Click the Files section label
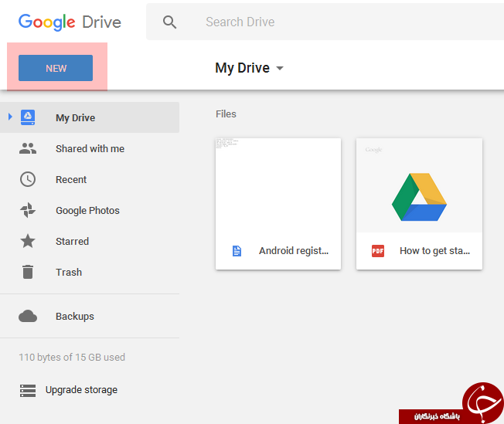 point(226,114)
